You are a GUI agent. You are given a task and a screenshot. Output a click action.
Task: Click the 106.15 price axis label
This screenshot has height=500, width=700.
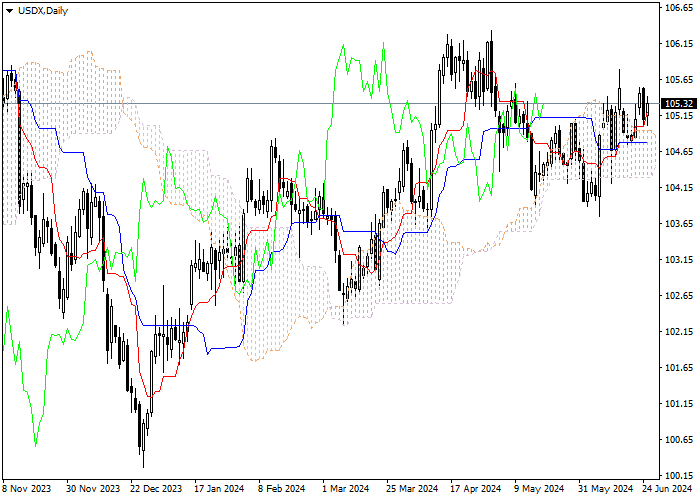679,44
